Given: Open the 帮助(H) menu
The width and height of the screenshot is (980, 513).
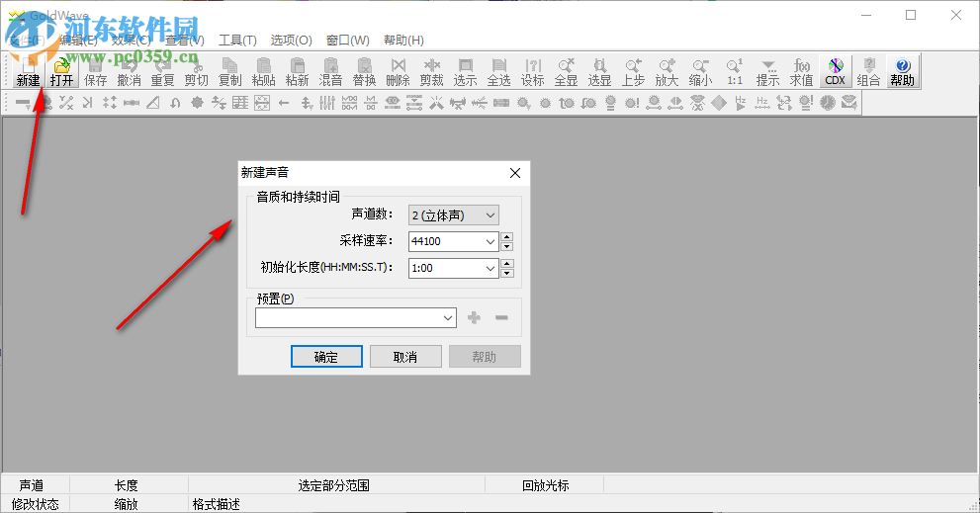Looking at the screenshot, I should pos(403,40).
